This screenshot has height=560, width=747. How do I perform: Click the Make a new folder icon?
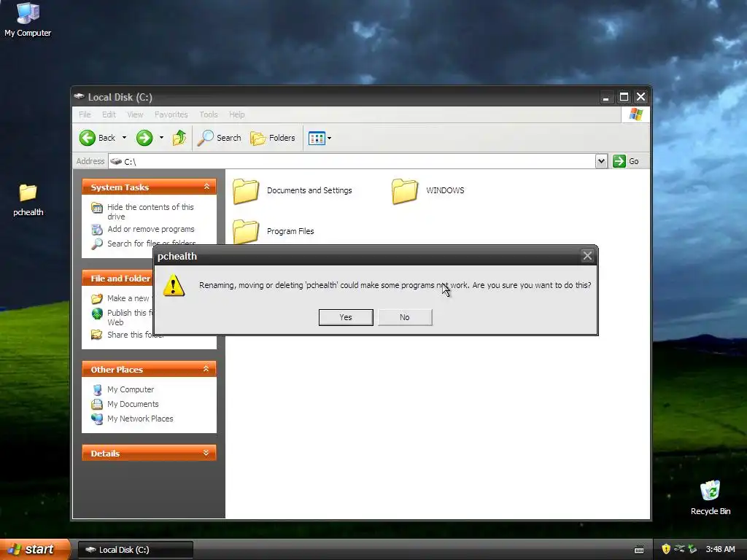point(97,298)
